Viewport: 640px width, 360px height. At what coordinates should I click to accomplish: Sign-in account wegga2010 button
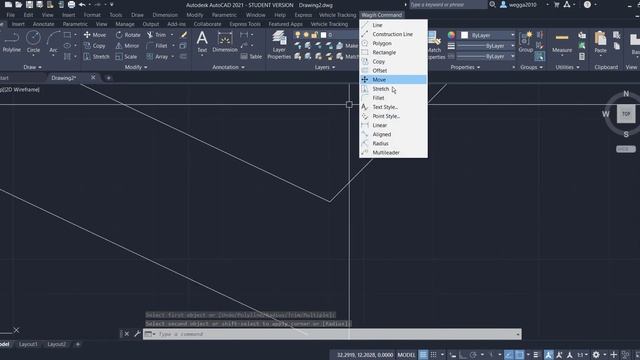pos(519,5)
